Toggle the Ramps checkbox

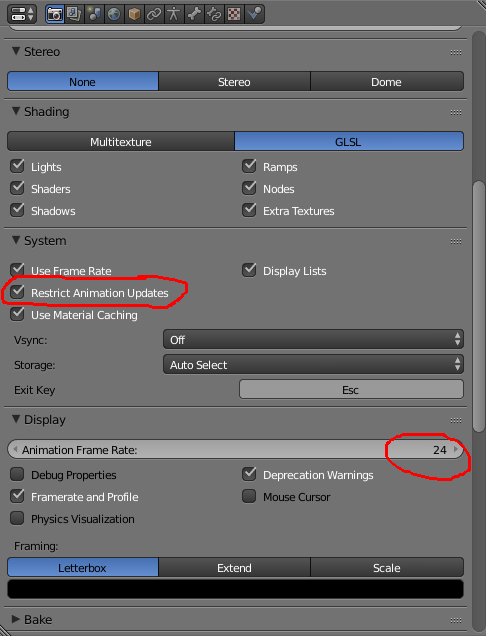click(x=249, y=166)
